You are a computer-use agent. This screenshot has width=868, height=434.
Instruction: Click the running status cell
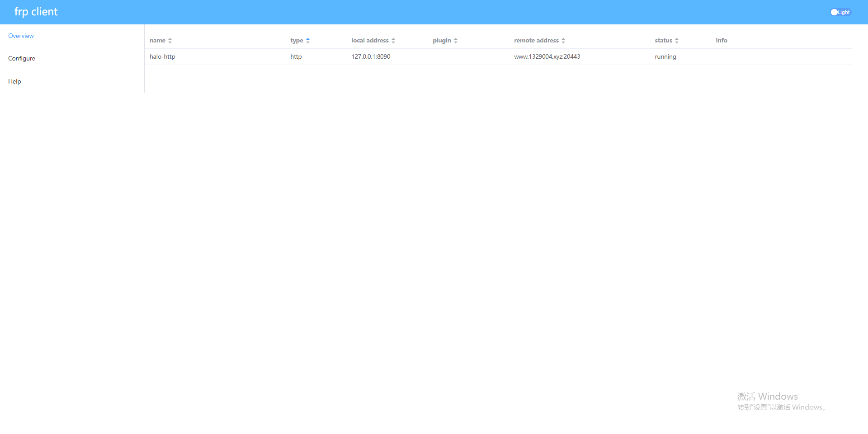665,56
